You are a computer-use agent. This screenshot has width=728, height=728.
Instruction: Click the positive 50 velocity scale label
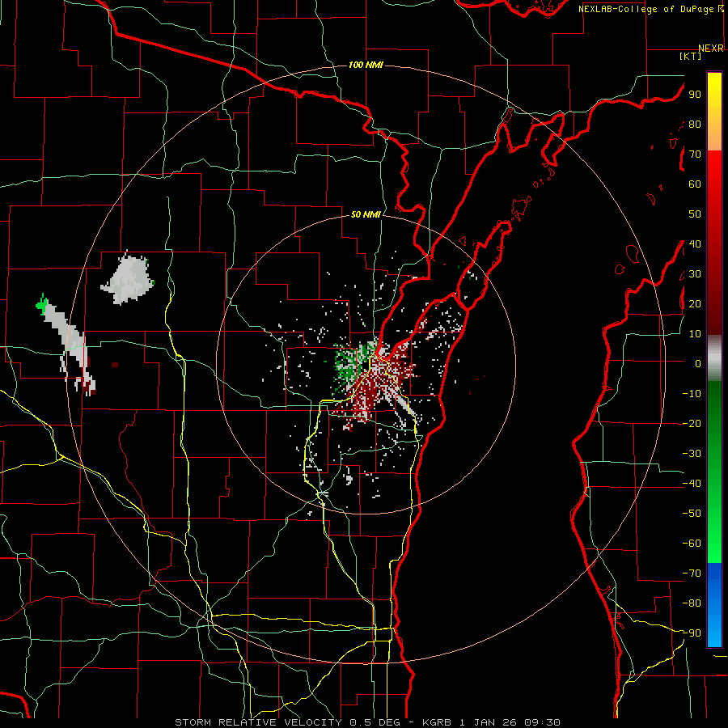(x=695, y=214)
